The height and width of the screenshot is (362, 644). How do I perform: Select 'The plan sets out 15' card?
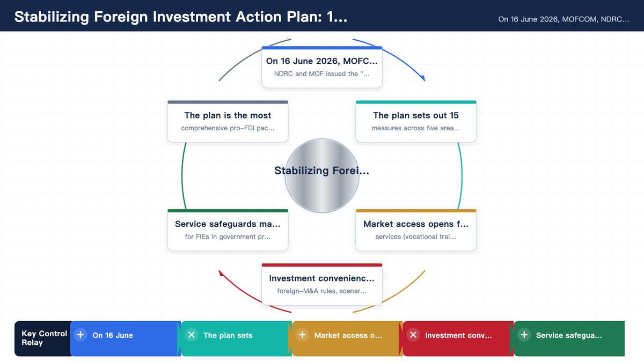(x=416, y=121)
